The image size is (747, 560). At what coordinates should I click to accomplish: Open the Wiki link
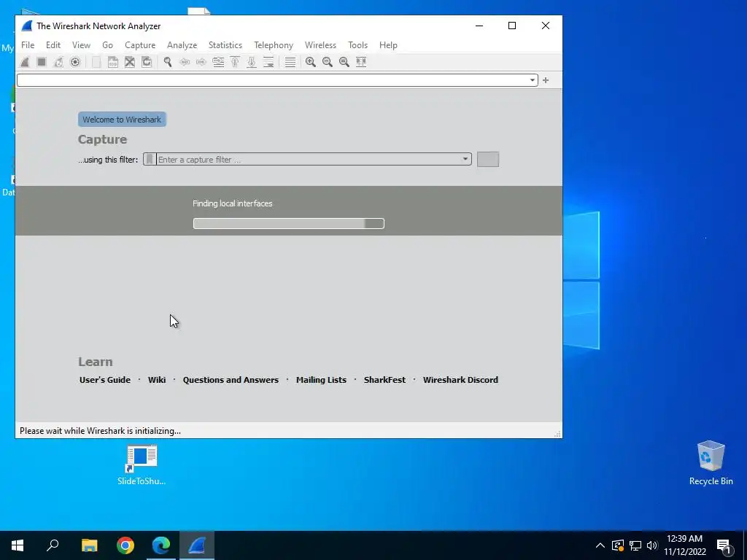click(157, 380)
